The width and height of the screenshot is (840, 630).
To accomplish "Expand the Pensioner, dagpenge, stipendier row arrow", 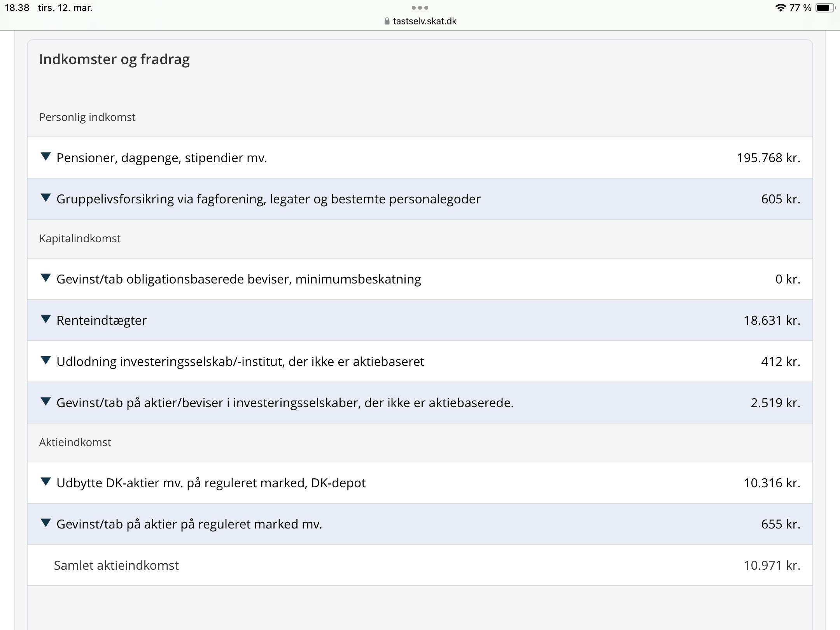I will pos(45,157).
